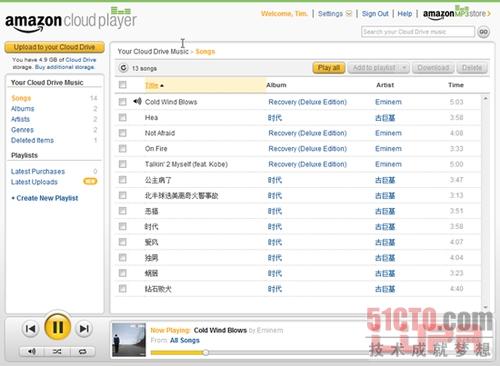
Task: Expand the Add to playlist dropdown arrow
Action: coord(404,68)
